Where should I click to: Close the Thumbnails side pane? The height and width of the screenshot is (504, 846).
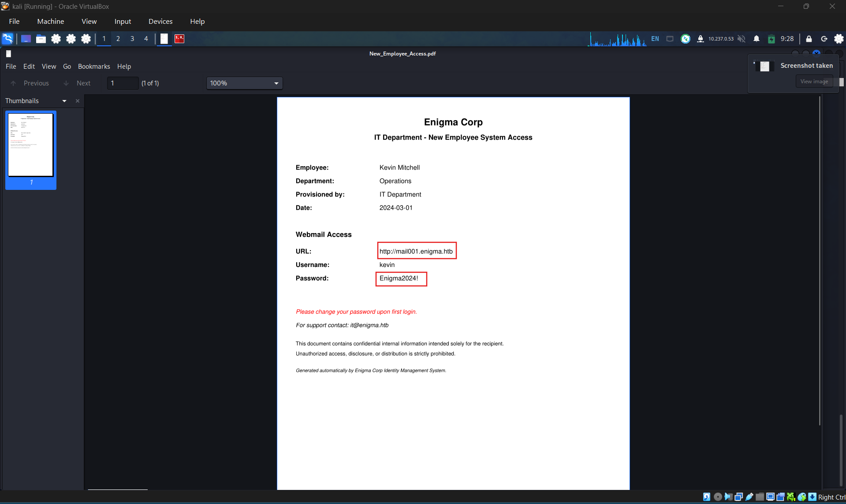(x=78, y=101)
